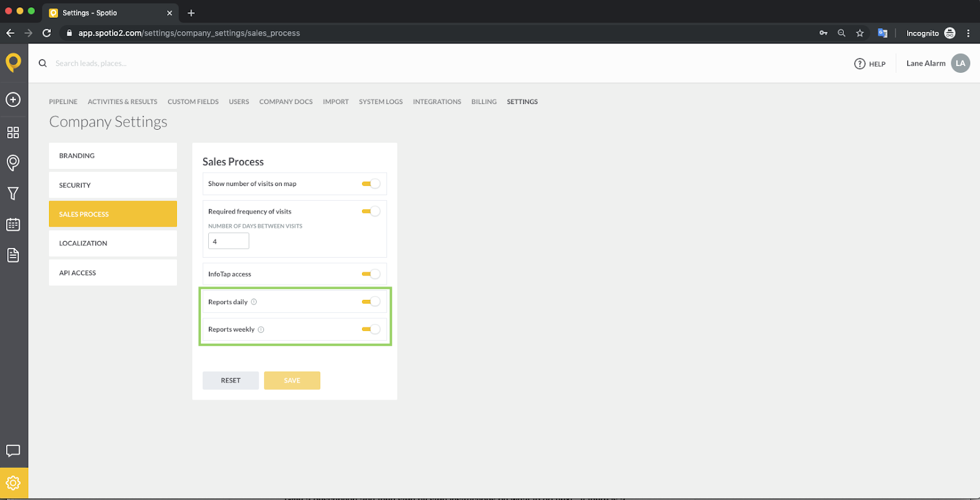Image resolution: width=980 pixels, height=500 pixels.
Task: Click the info icon next to Reports daily
Action: (x=254, y=302)
